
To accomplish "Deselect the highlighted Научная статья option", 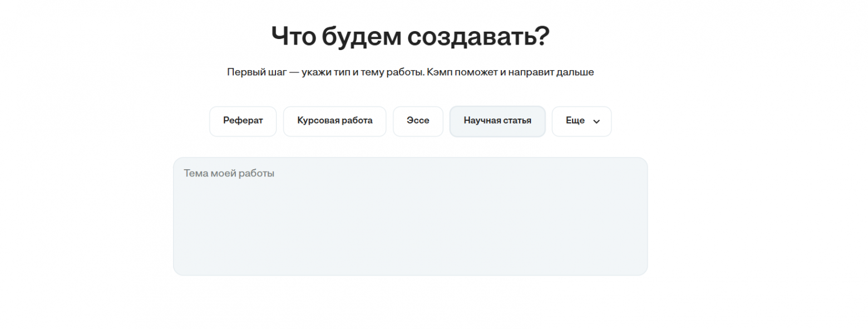I will (x=497, y=121).
